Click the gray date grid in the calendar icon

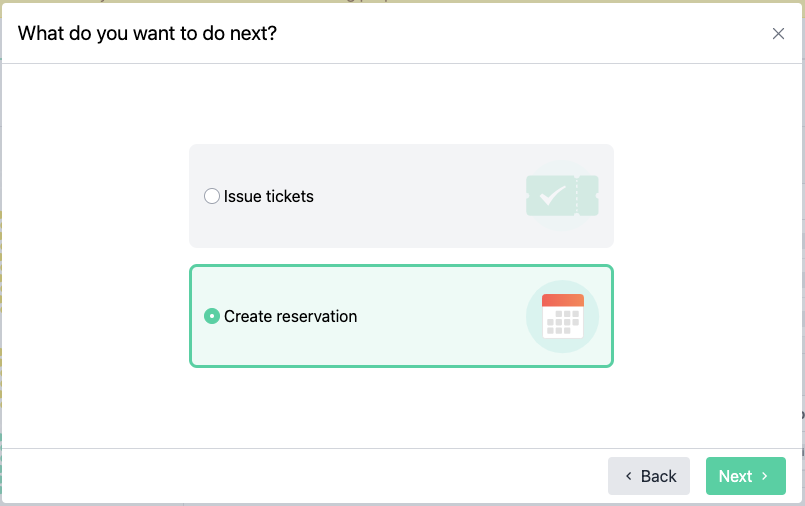tap(563, 322)
